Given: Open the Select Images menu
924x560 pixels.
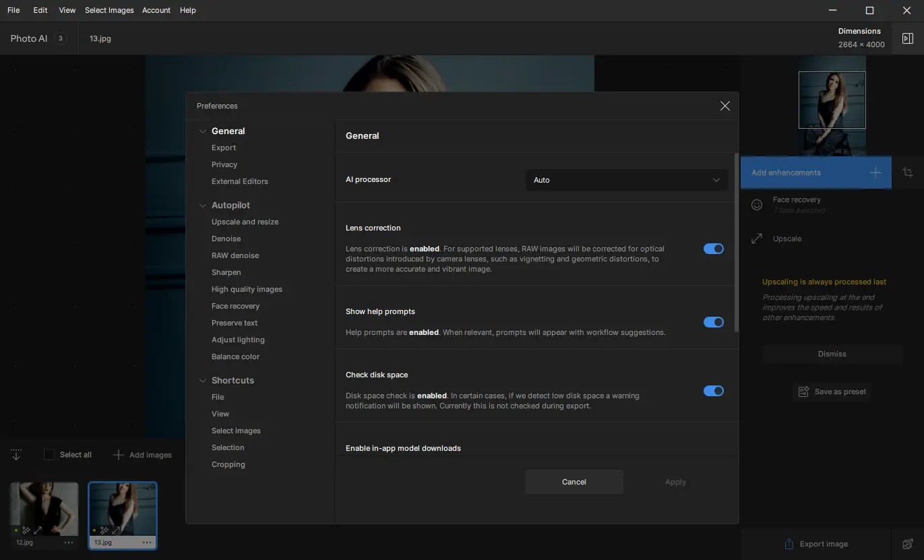Looking at the screenshot, I should (x=109, y=10).
